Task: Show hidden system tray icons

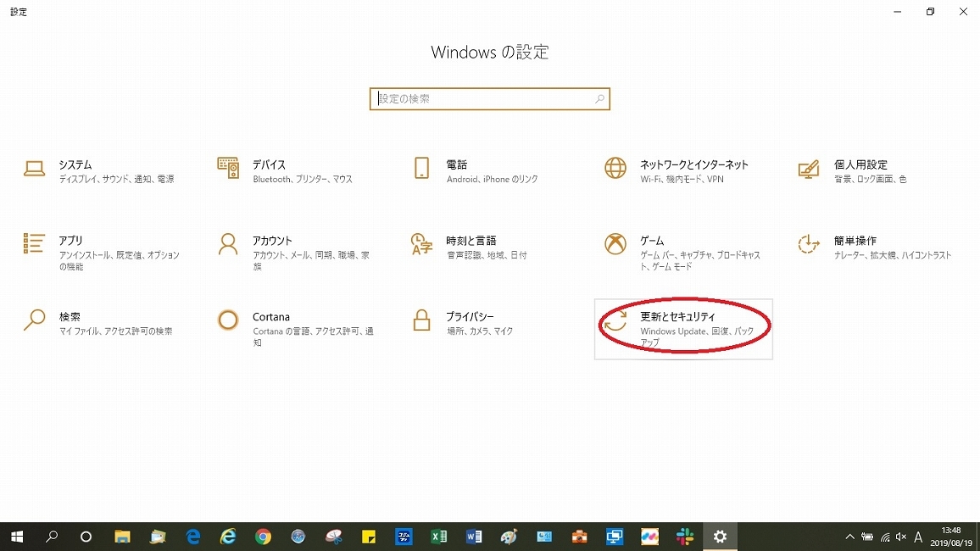Action: coord(850,537)
